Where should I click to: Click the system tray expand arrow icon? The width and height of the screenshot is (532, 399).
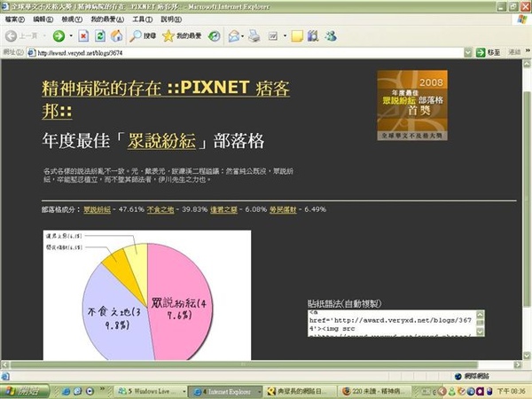(442, 391)
